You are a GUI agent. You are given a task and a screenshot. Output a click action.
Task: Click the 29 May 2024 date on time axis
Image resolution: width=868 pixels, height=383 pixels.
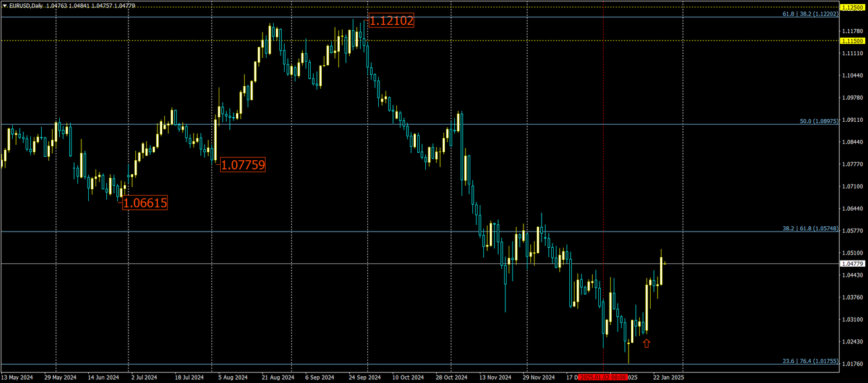pos(61,377)
